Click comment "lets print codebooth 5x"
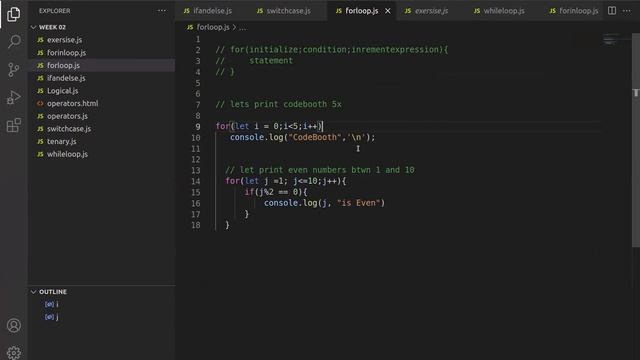 [x=279, y=104]
